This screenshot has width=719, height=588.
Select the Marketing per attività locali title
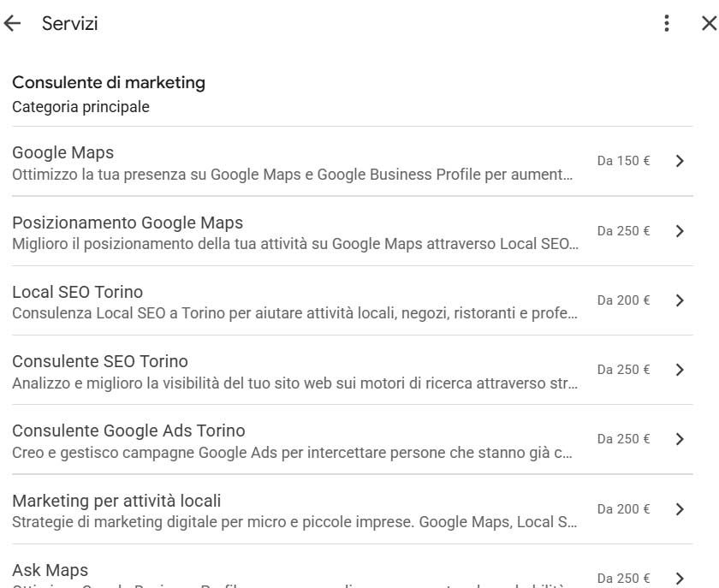click(116, 501)
